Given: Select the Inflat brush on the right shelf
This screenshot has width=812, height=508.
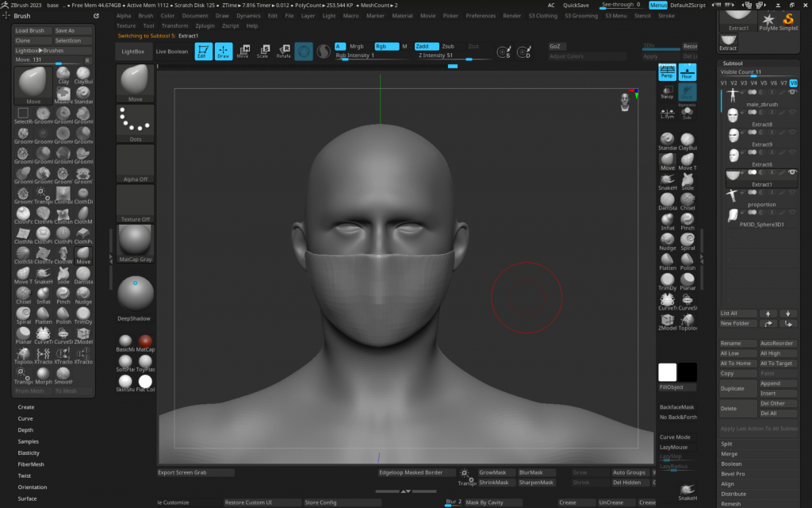Looking at the screenshot, I should [668, 220].
